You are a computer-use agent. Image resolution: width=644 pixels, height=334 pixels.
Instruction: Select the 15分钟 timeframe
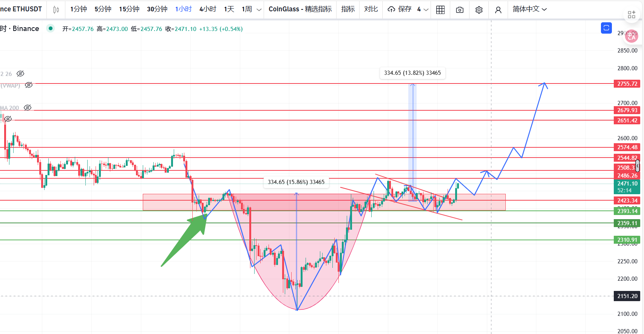(x=129, y=9)
